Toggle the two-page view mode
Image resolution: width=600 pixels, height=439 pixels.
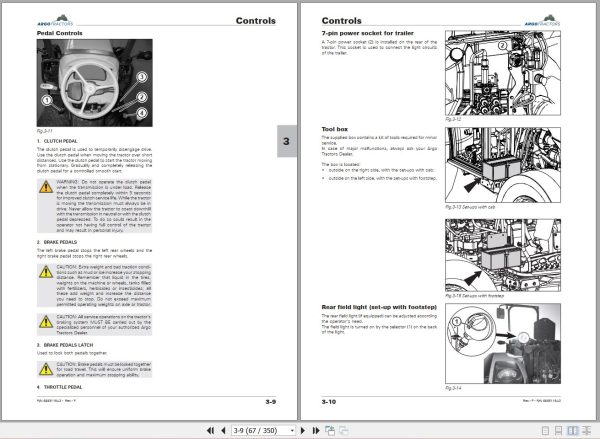tap(572, 431)
